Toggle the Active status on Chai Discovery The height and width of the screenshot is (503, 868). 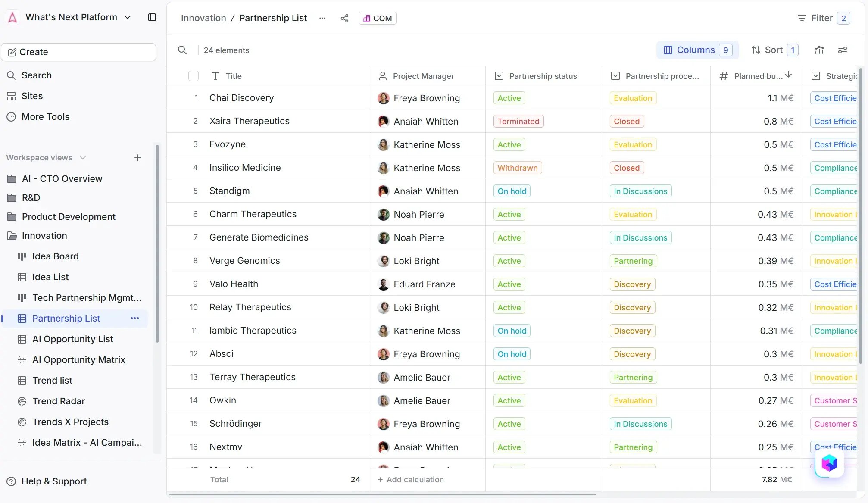509,98
